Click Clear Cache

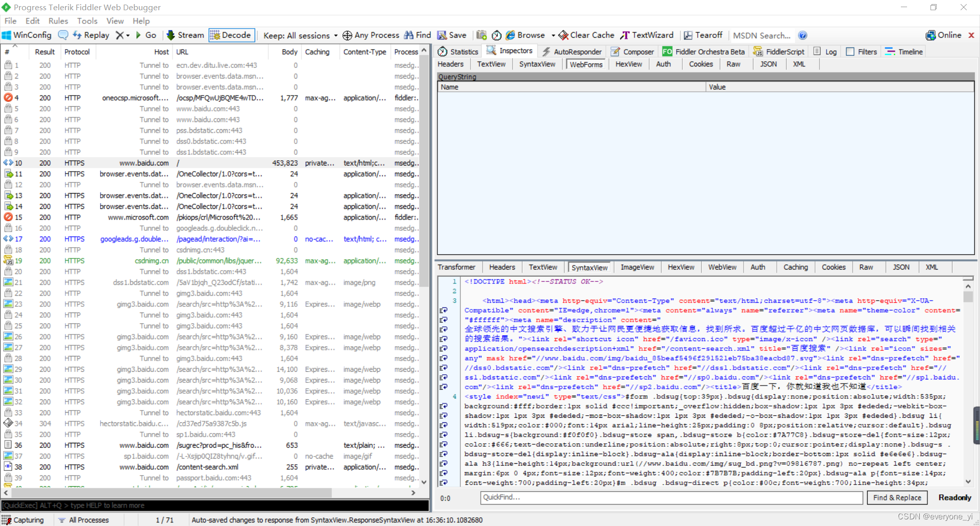tap(586, 35)
